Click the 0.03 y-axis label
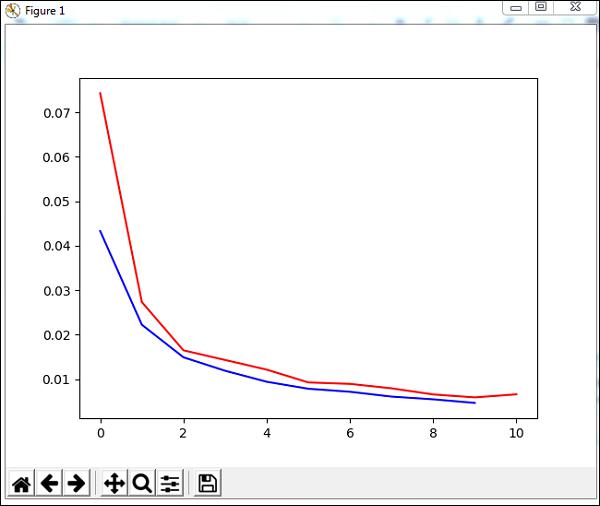Screen dimensions: 600x506 tap(57, 291)
